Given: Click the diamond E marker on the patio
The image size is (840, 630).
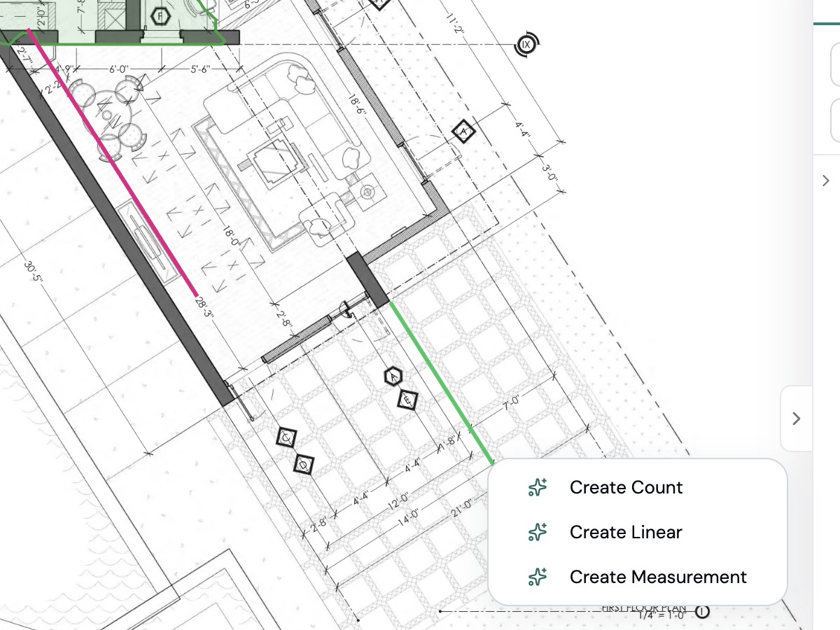Looking at the screenshot, I should (x=408, y=400).
